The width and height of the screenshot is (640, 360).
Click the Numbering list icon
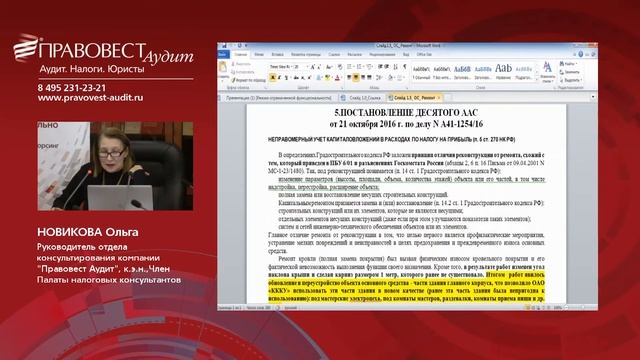[x=360, y=67]
